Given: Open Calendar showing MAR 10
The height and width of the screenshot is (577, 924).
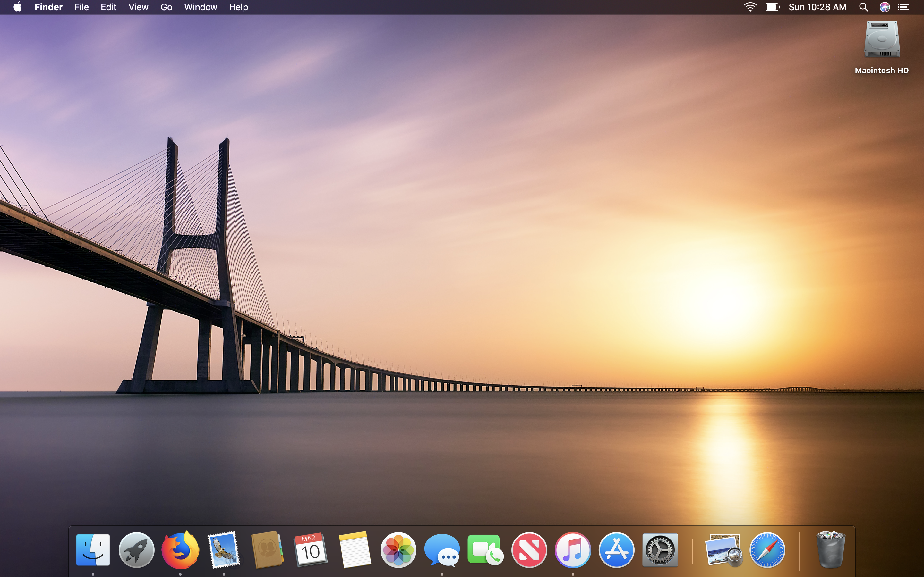Looking at the screenshot, I should click(311, 550).
